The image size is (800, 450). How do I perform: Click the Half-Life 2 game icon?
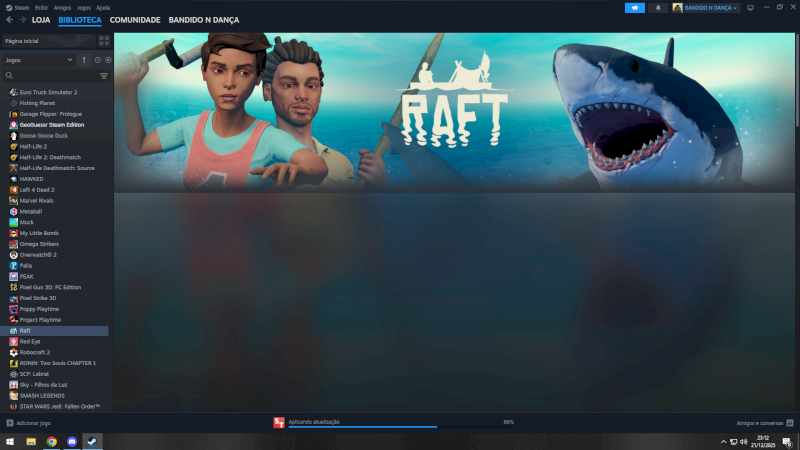click(x=13, y=146)
